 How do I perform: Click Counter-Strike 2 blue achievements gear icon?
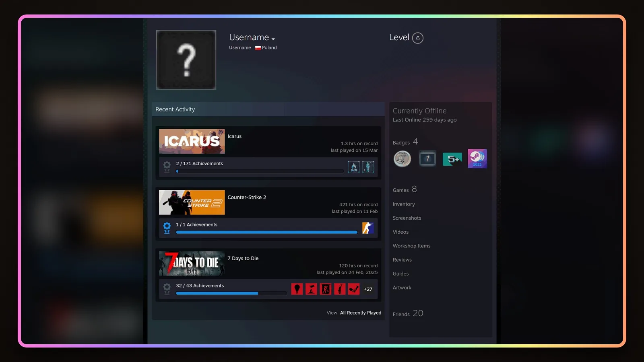(x=167, y=228)
